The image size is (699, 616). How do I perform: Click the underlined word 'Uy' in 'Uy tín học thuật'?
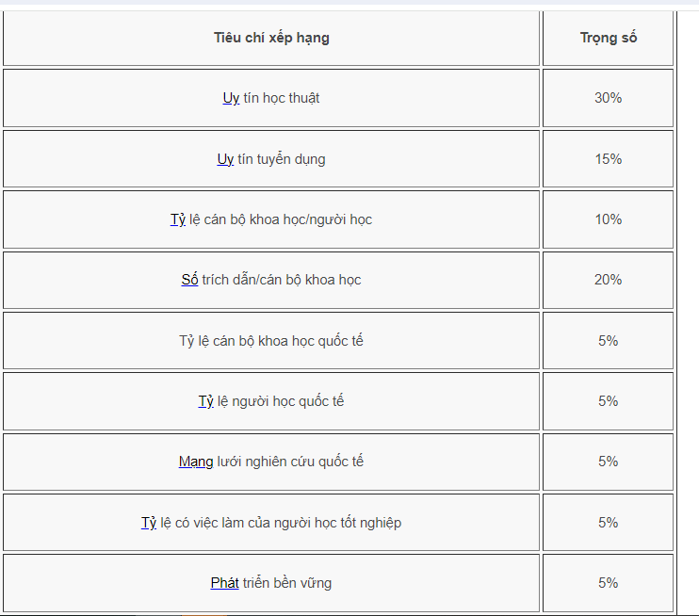point(231,98)
